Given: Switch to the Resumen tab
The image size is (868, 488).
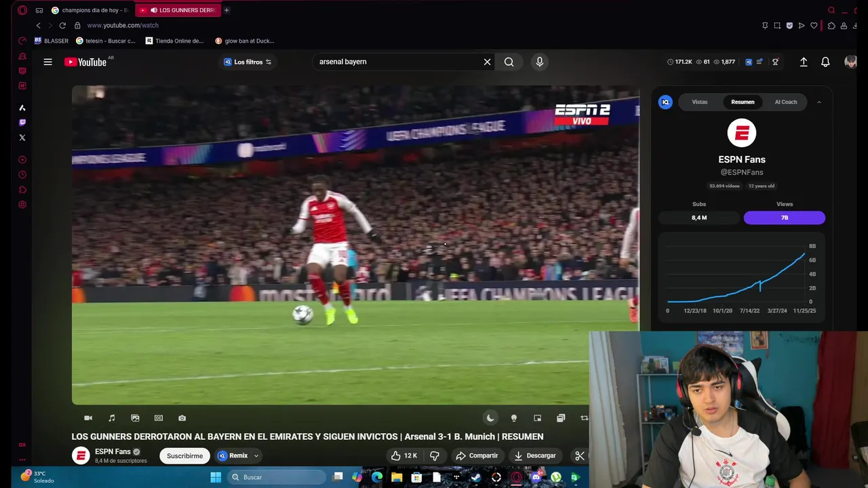Looking at the screenshot, I should tap(743, 102).
